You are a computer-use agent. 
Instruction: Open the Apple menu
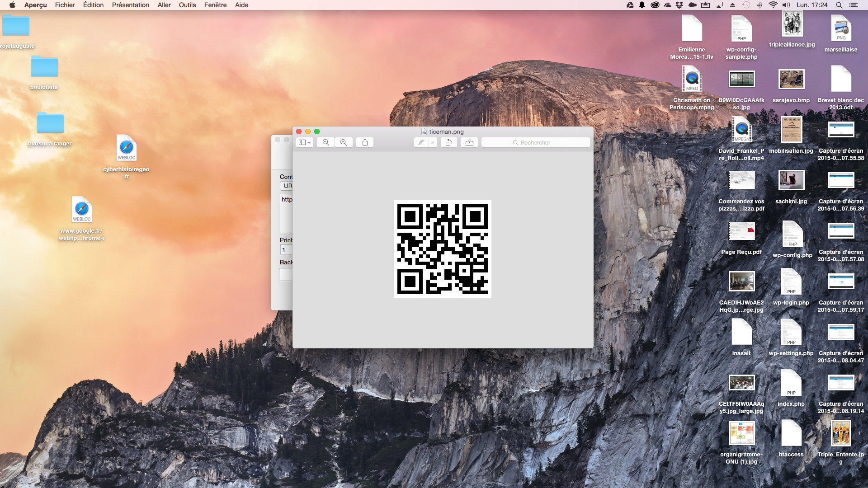(12, 5)
